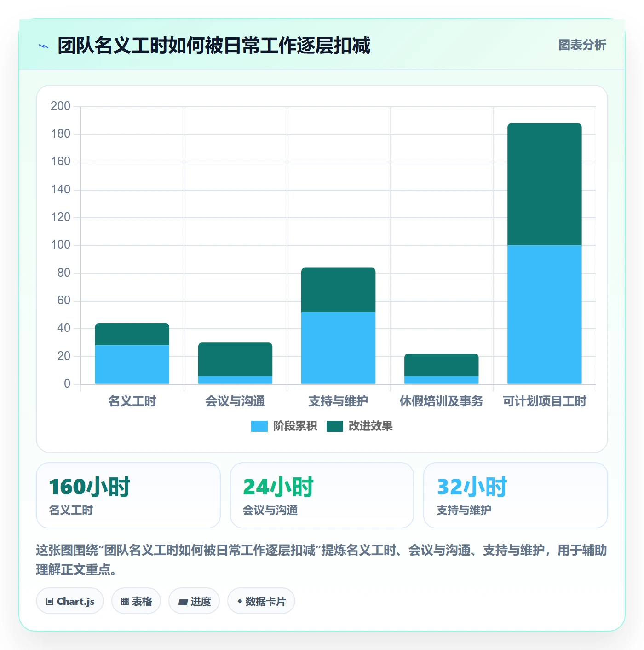Click the Chart.js tag square icon
This screenshot has height=650, width=644.
(x=50, y=602)
